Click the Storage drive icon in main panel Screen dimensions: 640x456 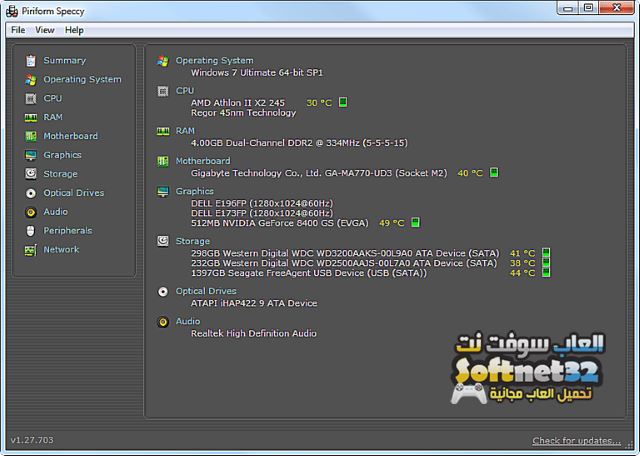(x=163, y=241)
